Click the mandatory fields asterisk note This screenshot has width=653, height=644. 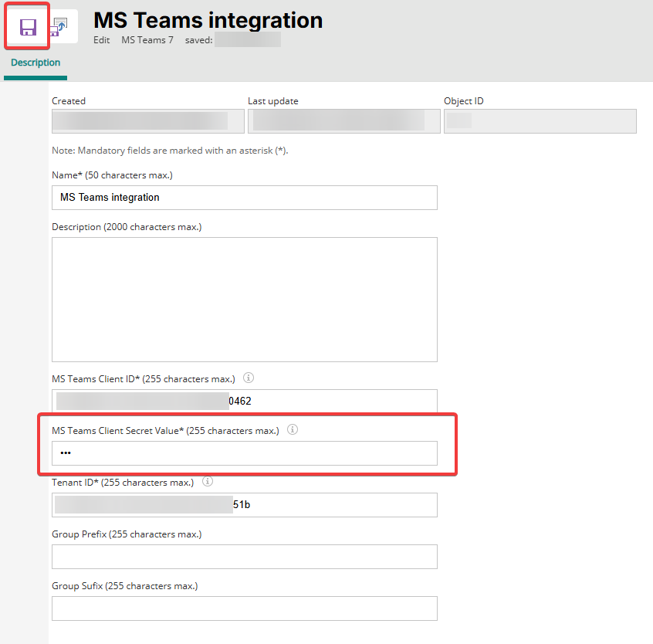click(170, 151)
